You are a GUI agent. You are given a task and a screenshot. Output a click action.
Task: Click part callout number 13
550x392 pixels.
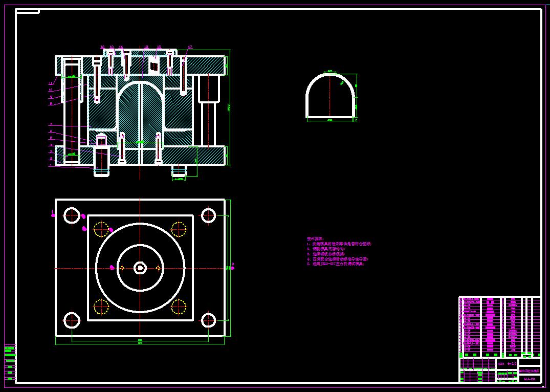point(112,47)
